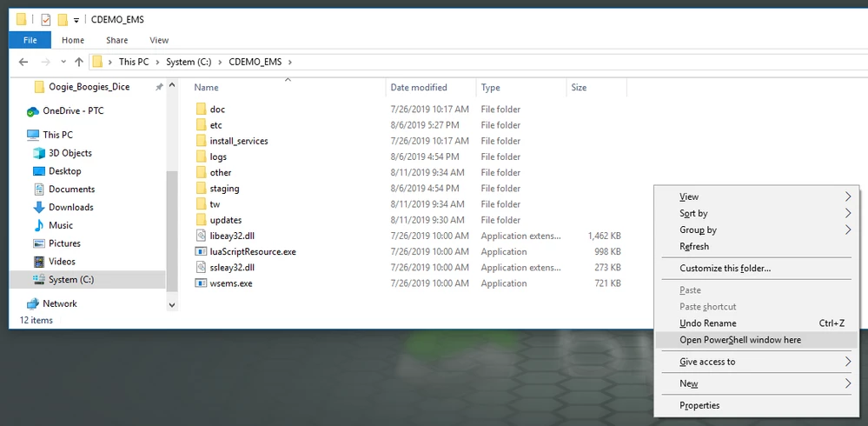Click the libeay32.dll file icon
This screenshot has width=868, height=426.
(x=201, y=236)
